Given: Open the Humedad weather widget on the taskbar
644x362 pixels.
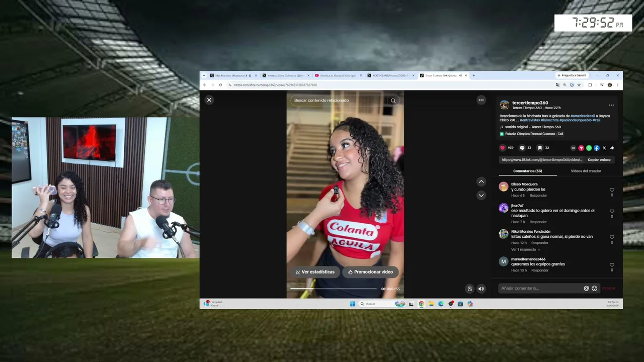Looking at the screenshot, I should [x=213, y=304].
